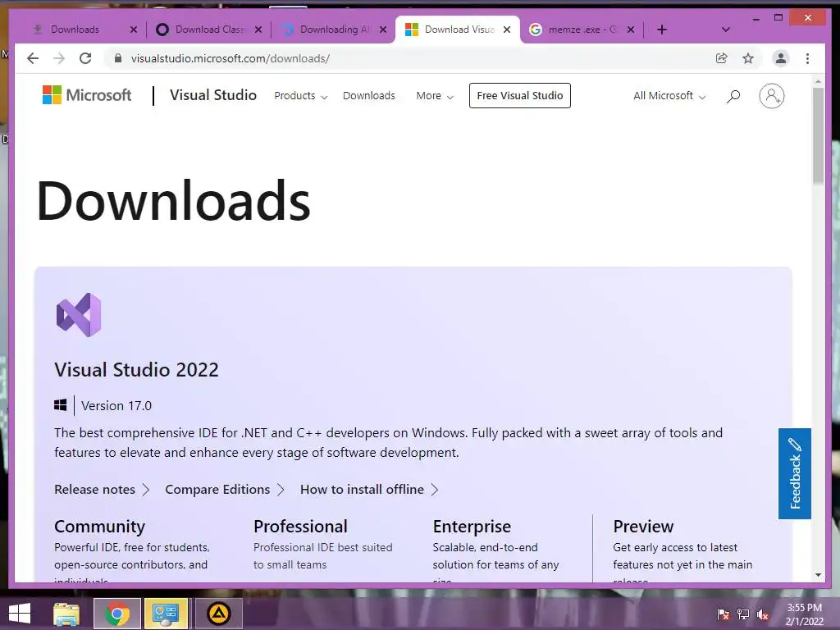Click the Microsoft logo
The height and width of the screenshot is (630, 840).
[x=87, y=95]
